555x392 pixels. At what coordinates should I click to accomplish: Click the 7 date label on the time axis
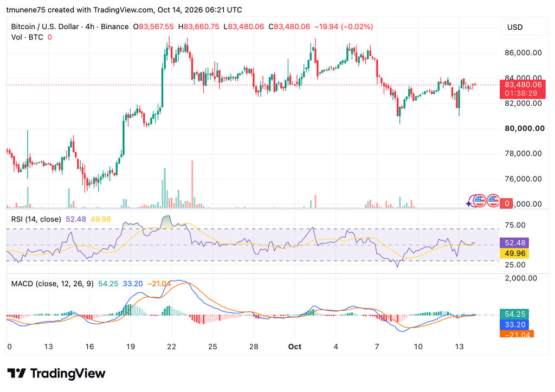point(377,347)
